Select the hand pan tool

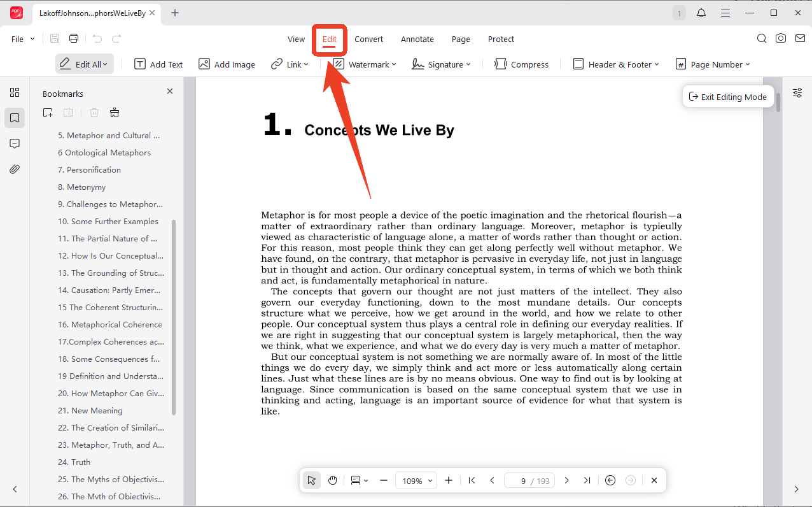tap(332, 480)
